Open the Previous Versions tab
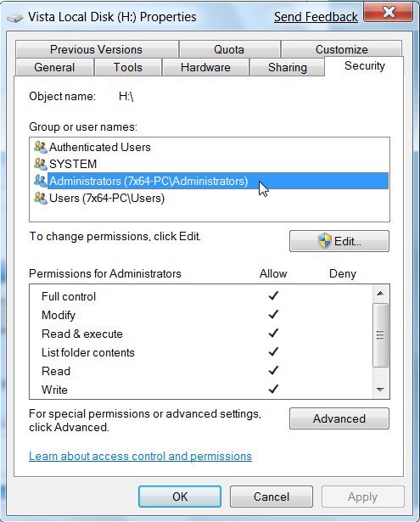The image size is (420, 522). [x=96, y=49]
